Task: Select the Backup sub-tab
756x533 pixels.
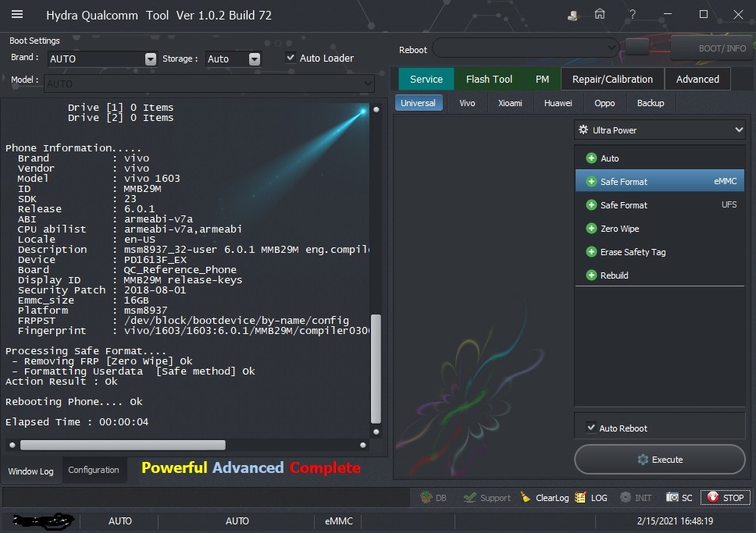Action: tap(651, 103)
